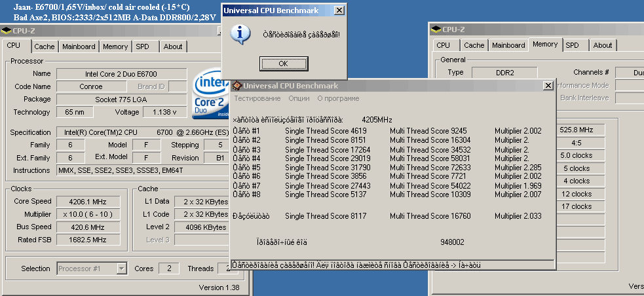Select the Memory tab in the right CPU-Z window
The image size is (644, 296).
coord(545,44)
